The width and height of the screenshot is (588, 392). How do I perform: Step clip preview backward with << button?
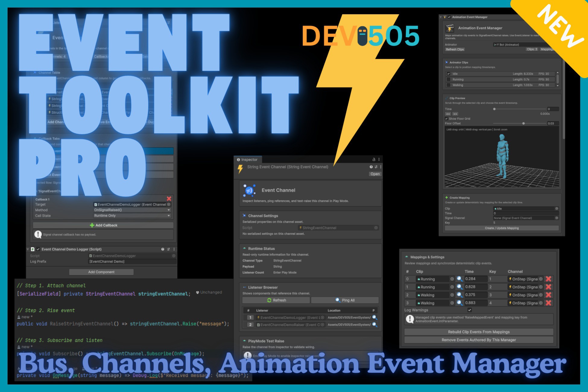click(x=448, y=114)
